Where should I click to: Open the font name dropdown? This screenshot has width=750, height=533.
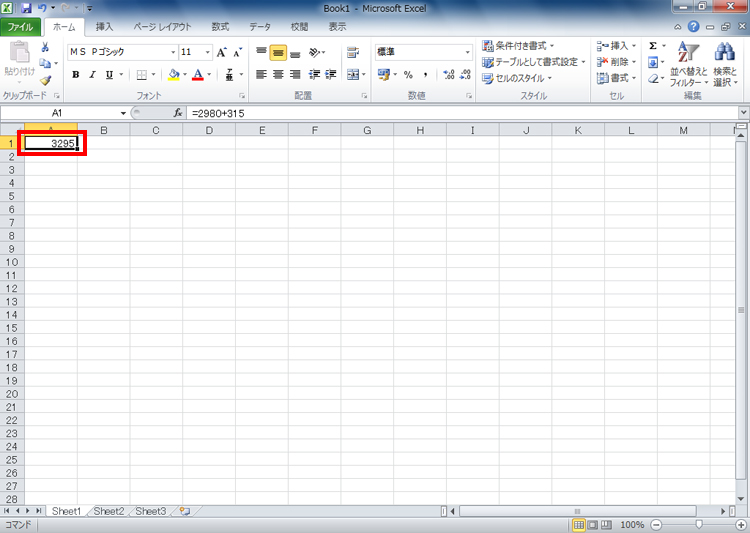tap(173, 52)
